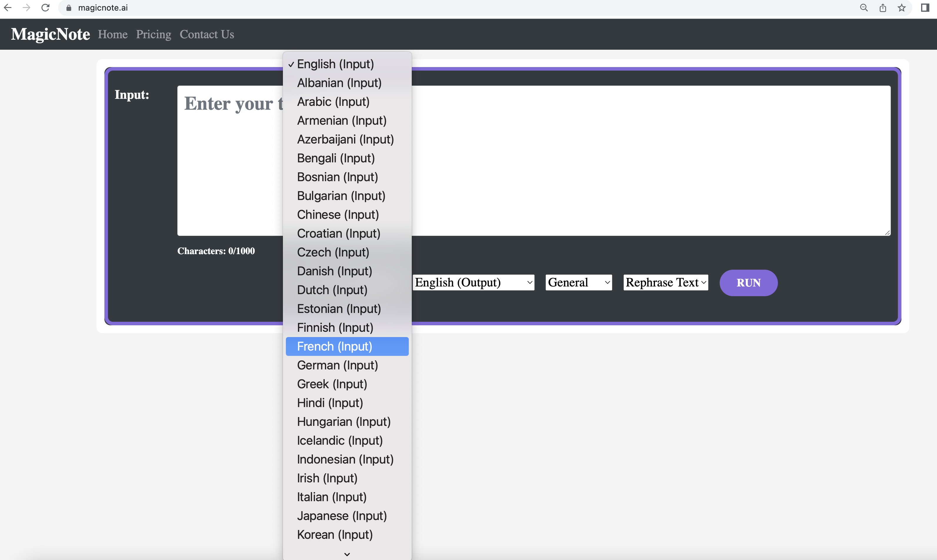
Task: Click the textarea resize handle corner
Action: pyautogui.click(x=888, y=233)
